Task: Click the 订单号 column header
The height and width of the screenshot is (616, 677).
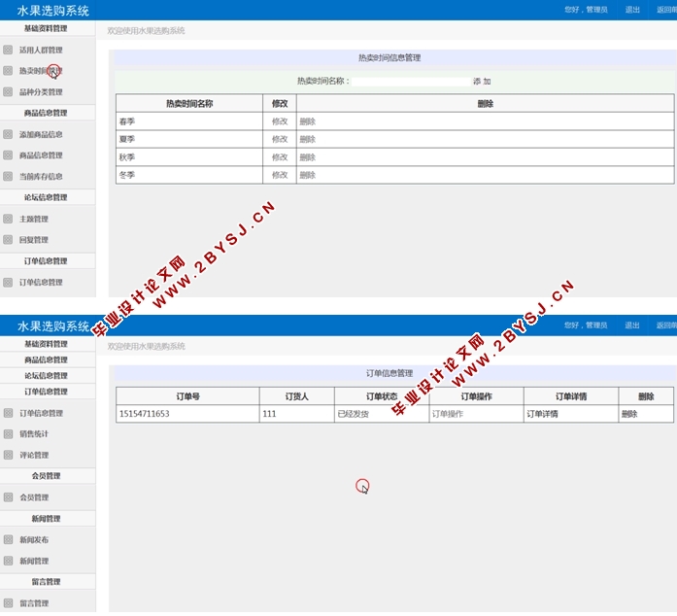Action: pos(187,396)
